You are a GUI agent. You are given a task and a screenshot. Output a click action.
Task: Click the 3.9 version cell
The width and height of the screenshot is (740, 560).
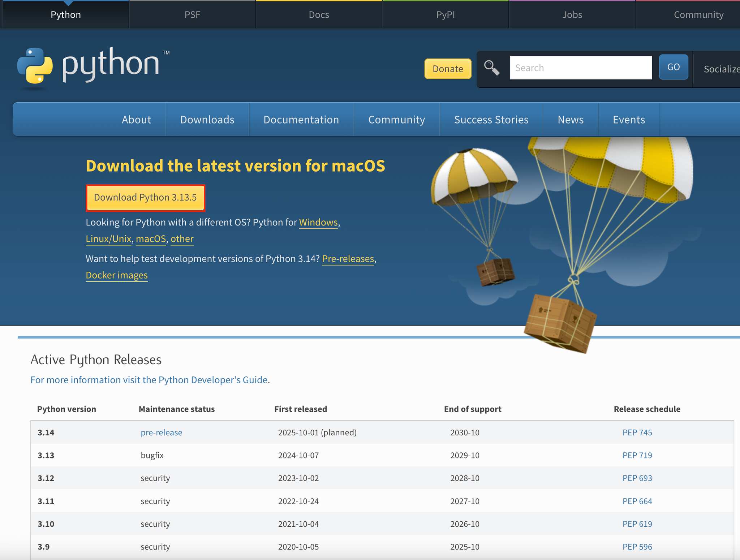(44, 547)
